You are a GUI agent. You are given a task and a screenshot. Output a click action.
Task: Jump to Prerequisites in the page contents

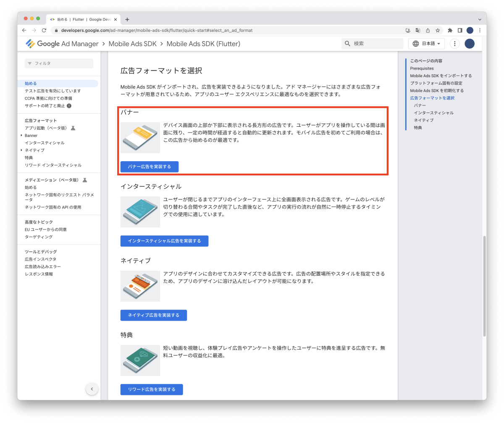pyautogui.click(x=422, y=68)
